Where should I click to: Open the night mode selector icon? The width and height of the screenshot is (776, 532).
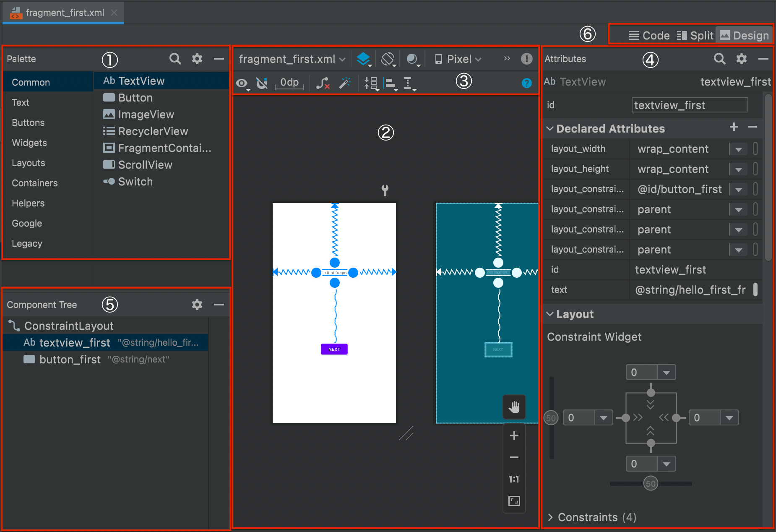pos(413,59)
